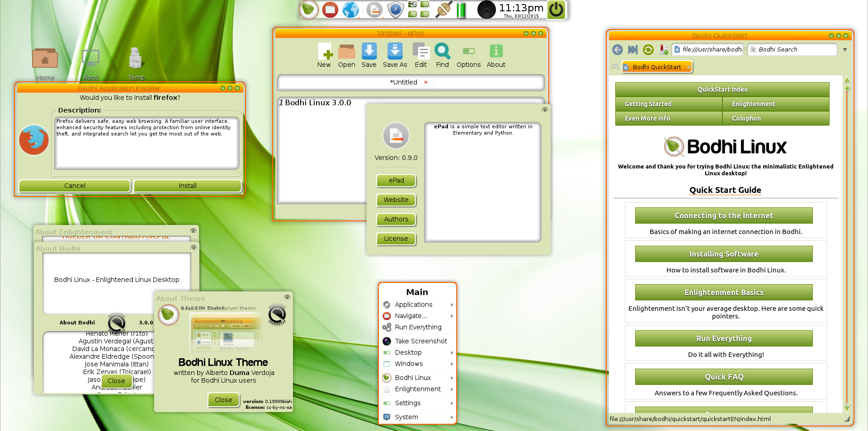This screenshot has height=431, width=868.
Task: Click the network plug connection icon in the shelf
Action: coord(443,9)
